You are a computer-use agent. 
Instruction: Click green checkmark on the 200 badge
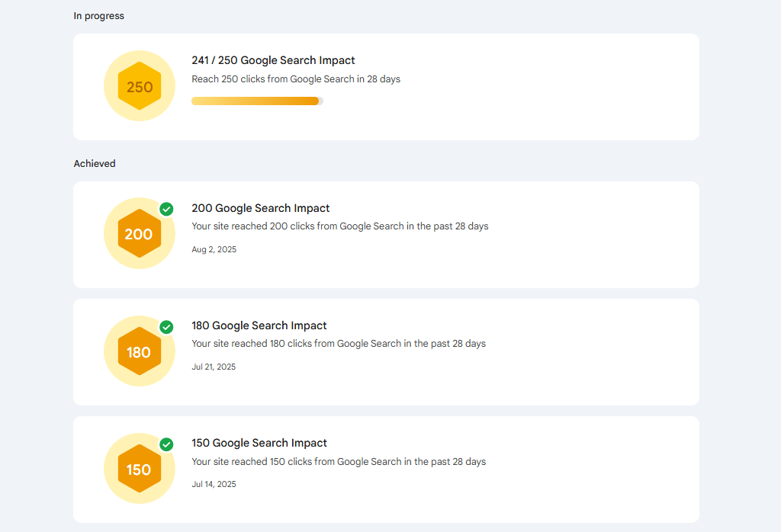166,209
